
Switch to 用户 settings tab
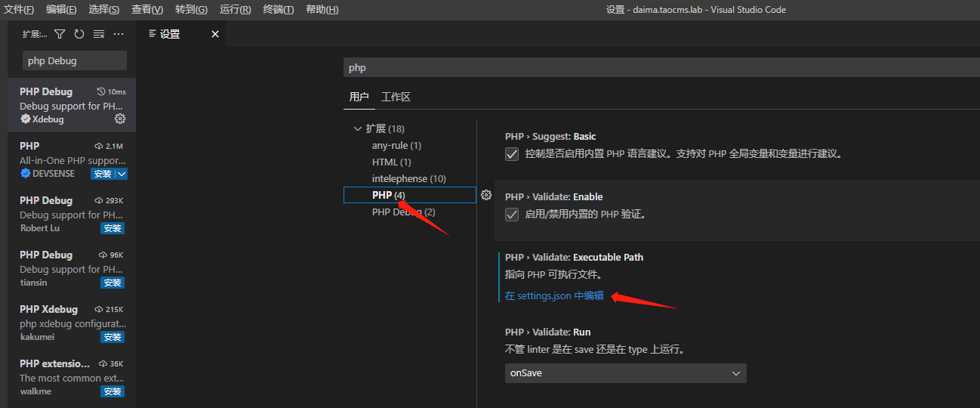359,97
